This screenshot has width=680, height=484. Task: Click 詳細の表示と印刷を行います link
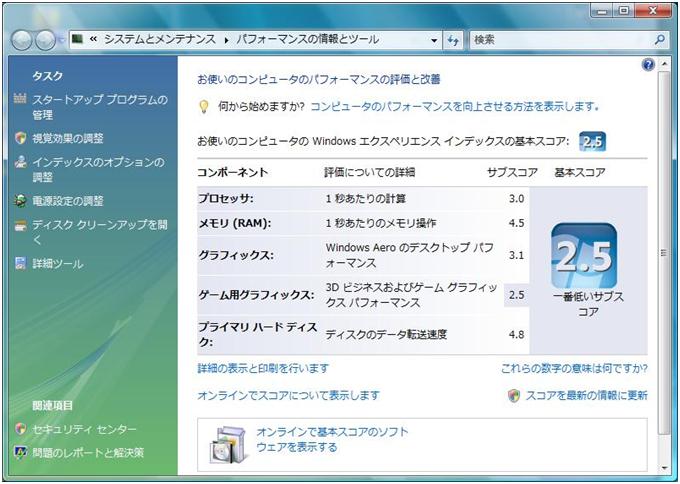pos(263,369)
